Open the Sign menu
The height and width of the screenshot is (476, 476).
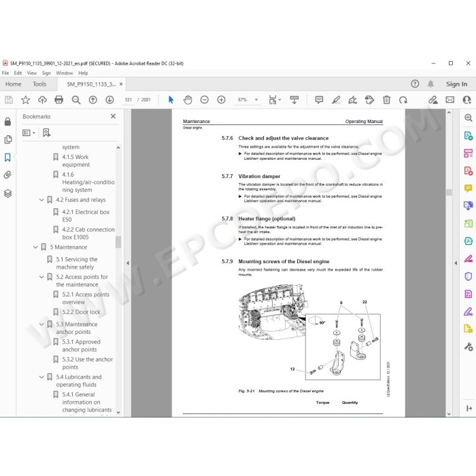[x=46, y=73]
